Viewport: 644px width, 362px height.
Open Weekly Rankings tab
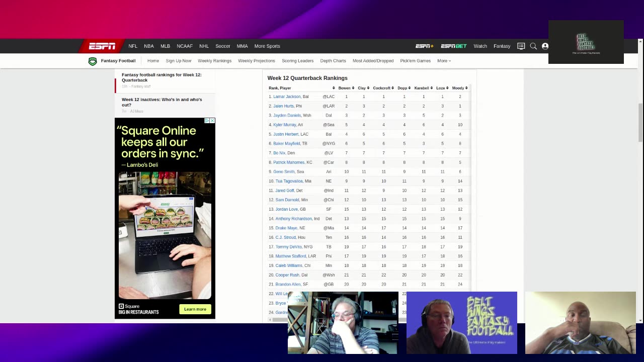214,61
